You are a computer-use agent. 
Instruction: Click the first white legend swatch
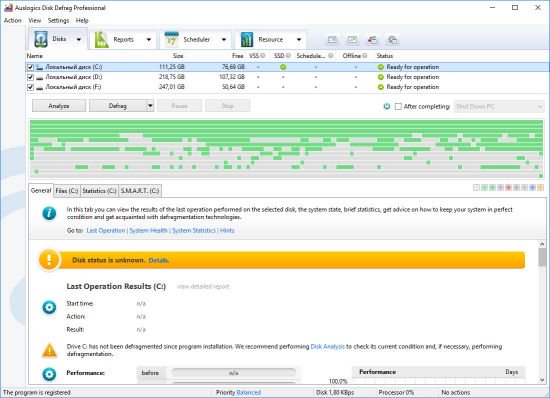(476, 188)
